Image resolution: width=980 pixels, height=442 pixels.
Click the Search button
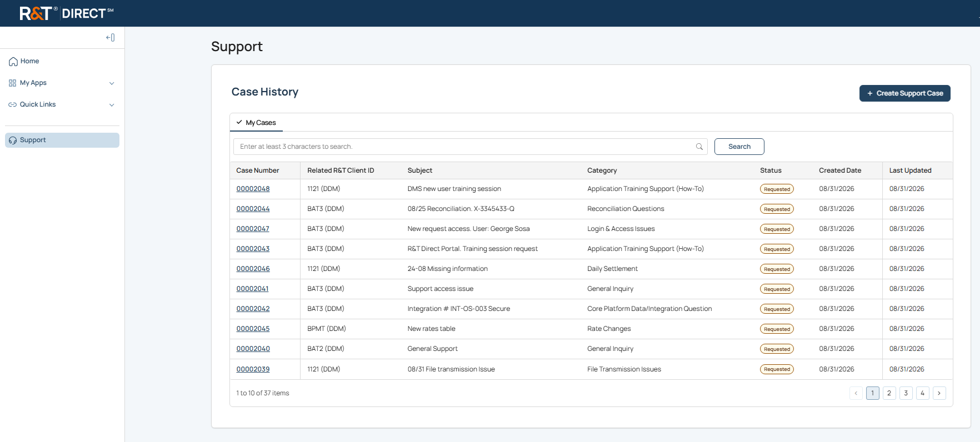click(739, 147)
